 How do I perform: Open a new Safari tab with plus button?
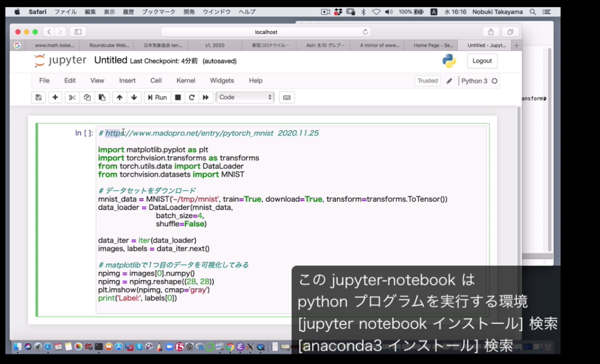pyautogui.click(x=517, y=45)
